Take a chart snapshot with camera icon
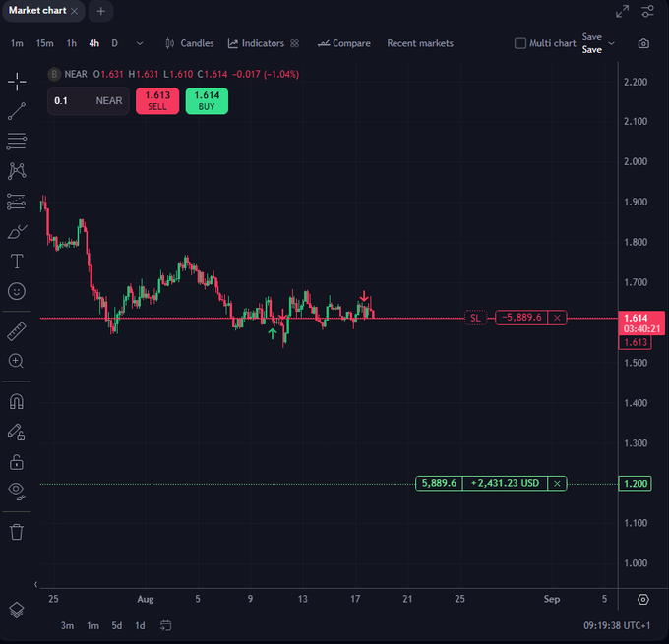The image size is (669, 644). [x=643, y=43]
